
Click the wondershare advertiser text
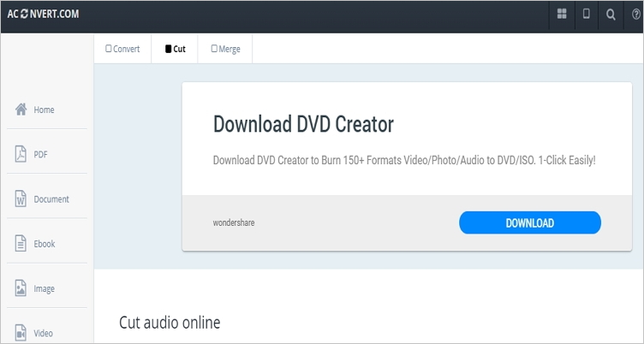point(234,222)
